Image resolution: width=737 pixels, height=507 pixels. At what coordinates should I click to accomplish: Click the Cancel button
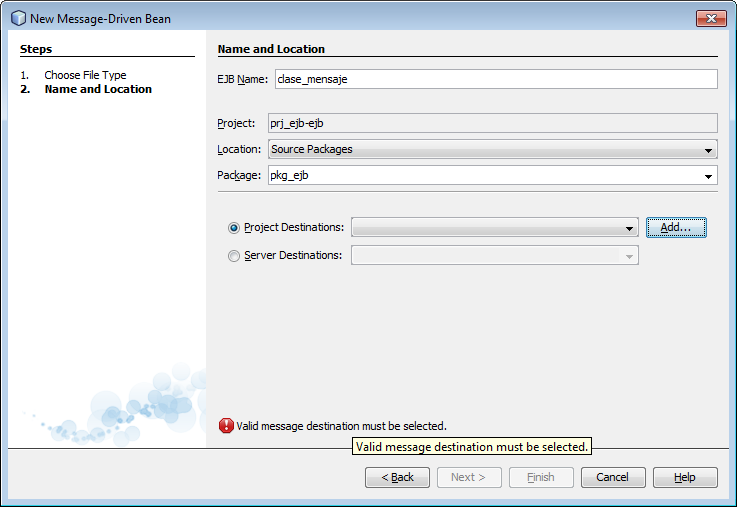point(613,478)
